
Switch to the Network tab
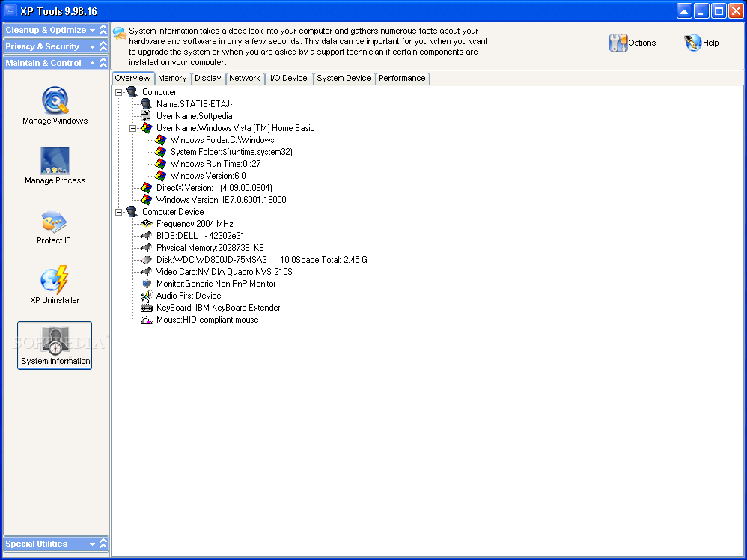pos(245,79)
